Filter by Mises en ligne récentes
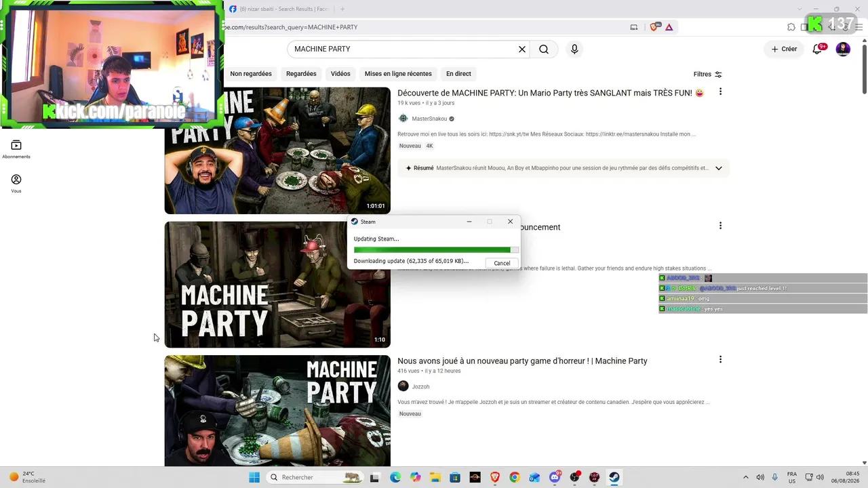The width and height of the screenshot is (868, 488). pyautogui.click(x=398, y=74)
